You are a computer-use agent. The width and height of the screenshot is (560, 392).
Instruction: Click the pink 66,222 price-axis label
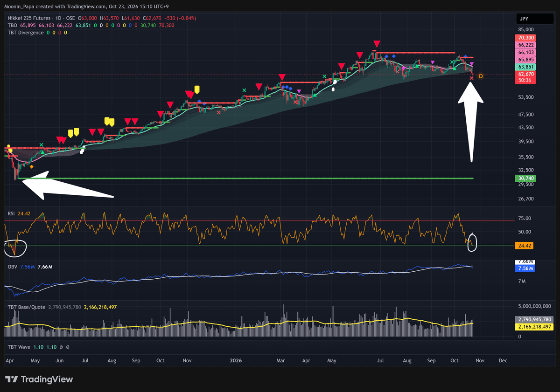pos(525,45)
